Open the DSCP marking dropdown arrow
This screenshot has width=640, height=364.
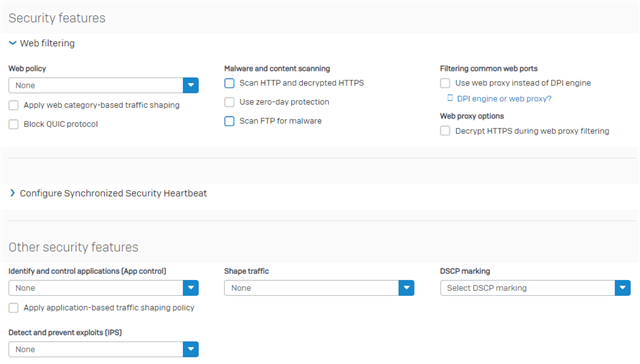tap(622, 288)
